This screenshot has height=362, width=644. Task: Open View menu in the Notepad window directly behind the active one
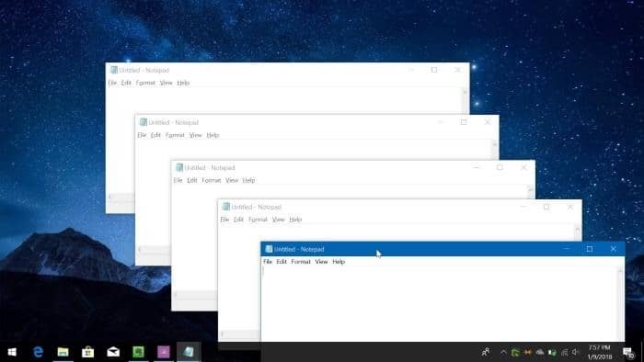[x=279, y=220]
